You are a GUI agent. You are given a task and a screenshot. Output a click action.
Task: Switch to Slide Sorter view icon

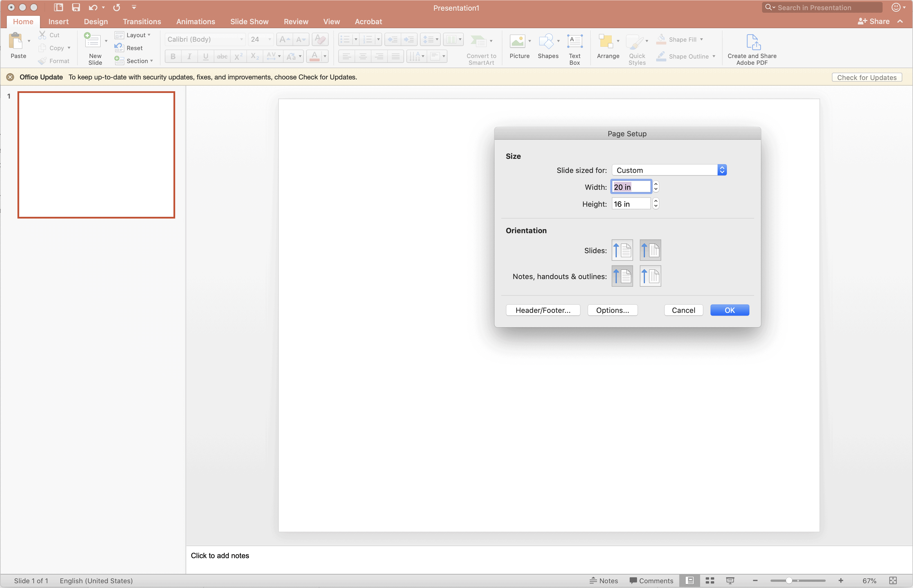click(x=709, y=580)
